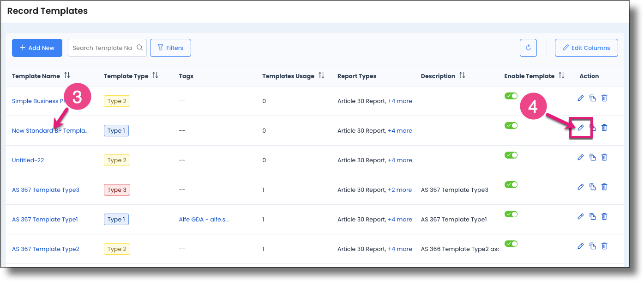Toggle enable for AS 367 Template Type1
Viewport: 644px width, 282px height.
(x=511, y=214)
